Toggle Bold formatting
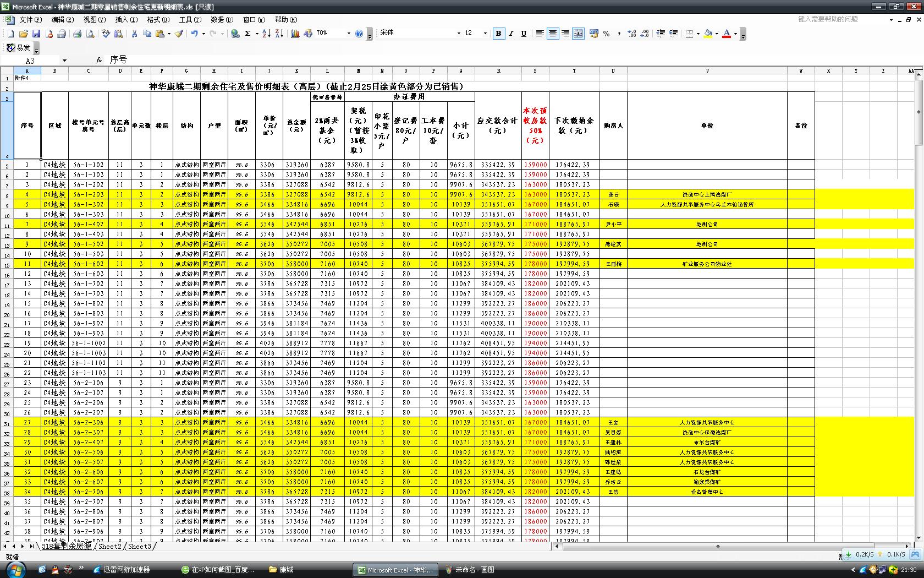 click(498, 34)
